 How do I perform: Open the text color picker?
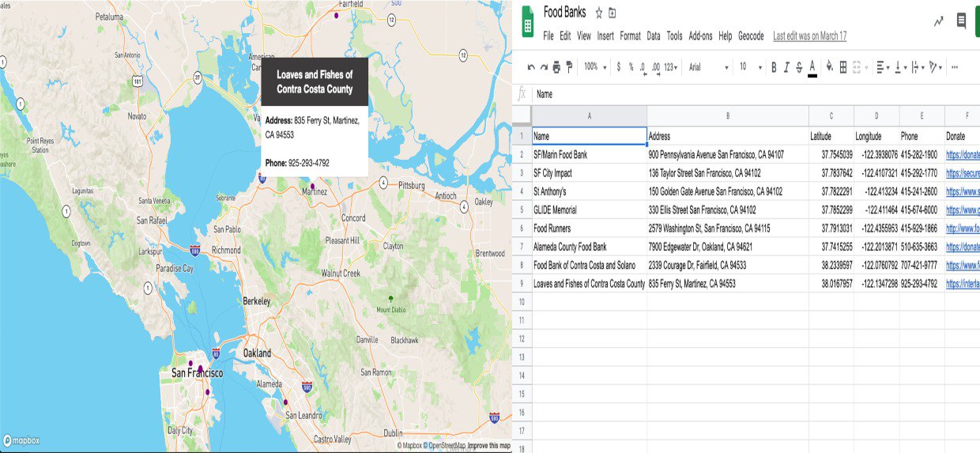click(x=812, y=68)
